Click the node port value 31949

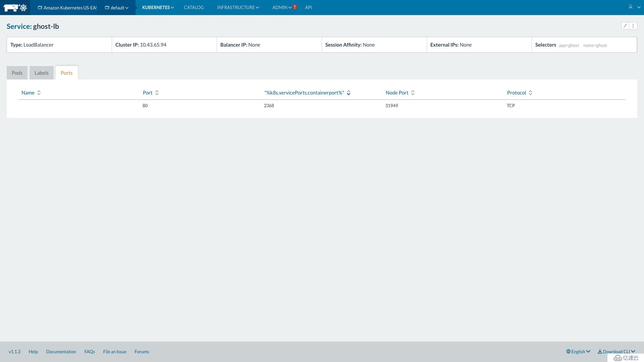(x=392, y=106)
